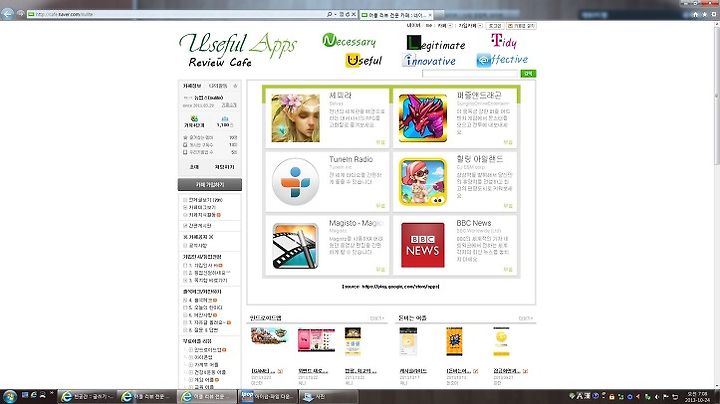Open the Magisto film reel app icon
Viewport: 720px width, 404px height.
pyautogui.click(x=295, y=246)
